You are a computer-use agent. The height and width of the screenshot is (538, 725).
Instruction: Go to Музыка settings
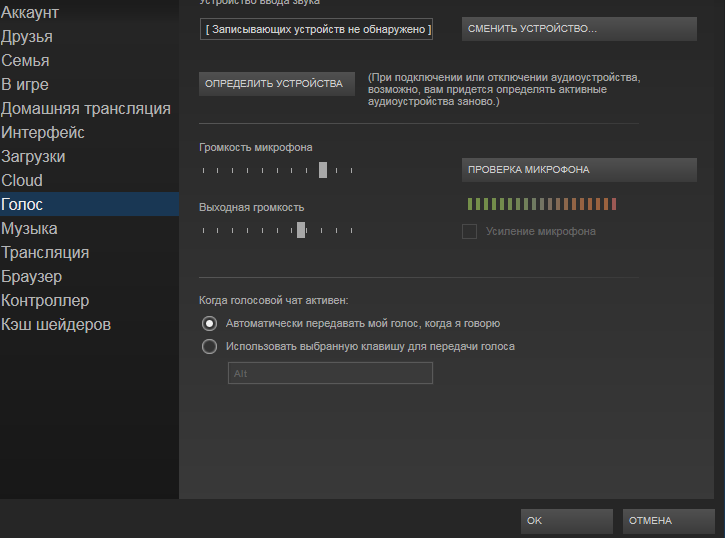(x=29, y=229)
